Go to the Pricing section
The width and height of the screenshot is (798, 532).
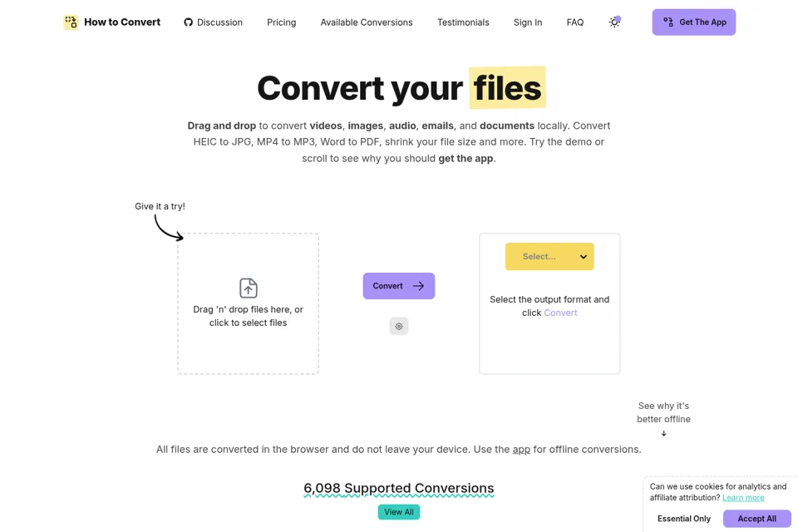282,22
